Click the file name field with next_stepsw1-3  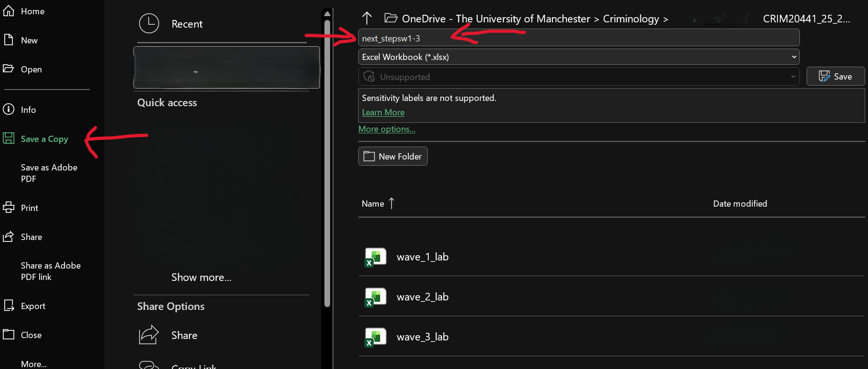[578, 38]
